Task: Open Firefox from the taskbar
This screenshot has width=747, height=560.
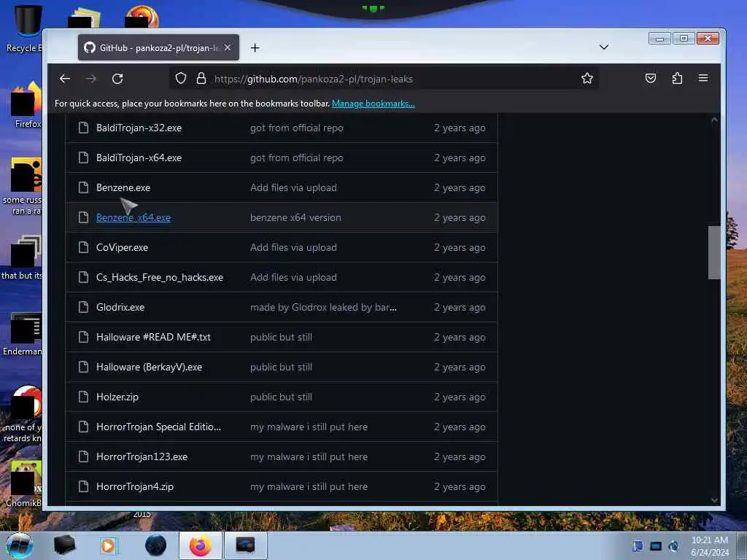Action: (201, 545)
